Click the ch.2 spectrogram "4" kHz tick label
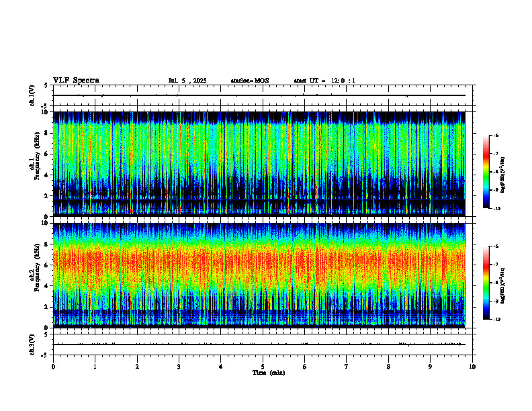 coord(47,286)
